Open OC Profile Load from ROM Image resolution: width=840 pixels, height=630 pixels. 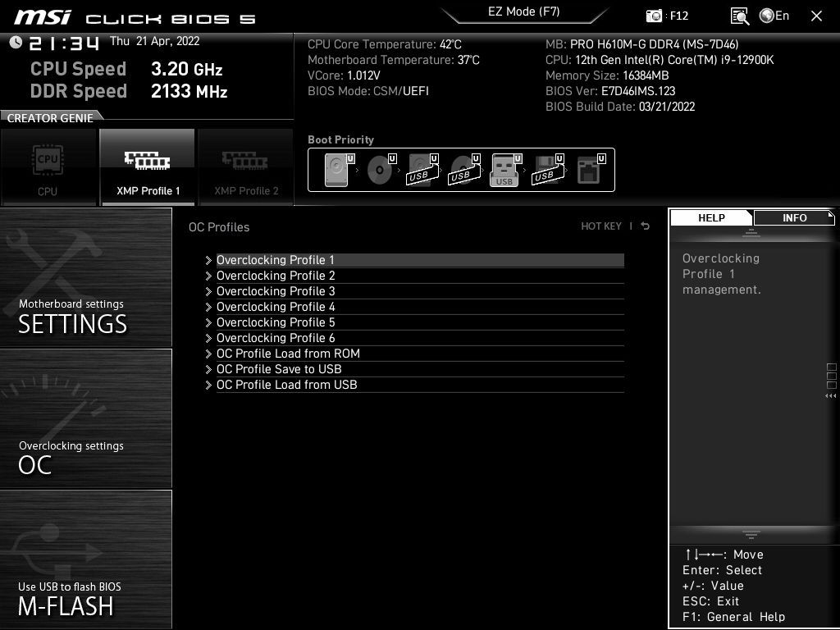click(x=420, y=353)
